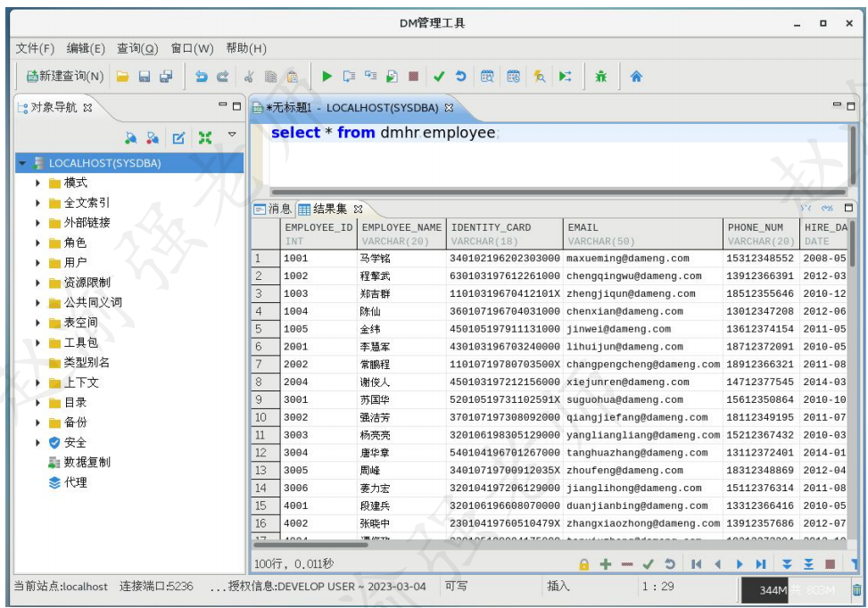This screenshot has width=868, height=608.
Task: Expand the 表空间 folder node
Action: coord(37,323)
